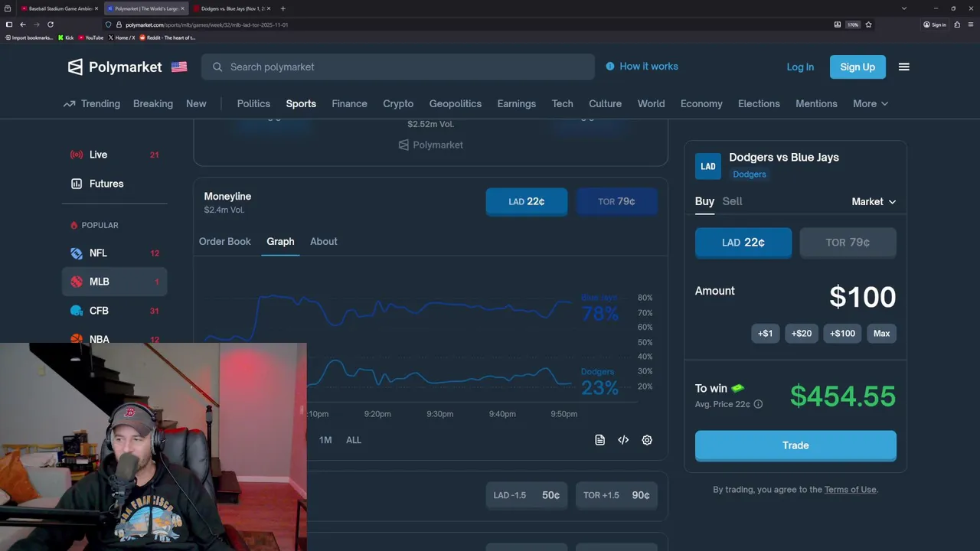
Task: Open the Market order type dropdown
Action: click(x=874, y=202)
